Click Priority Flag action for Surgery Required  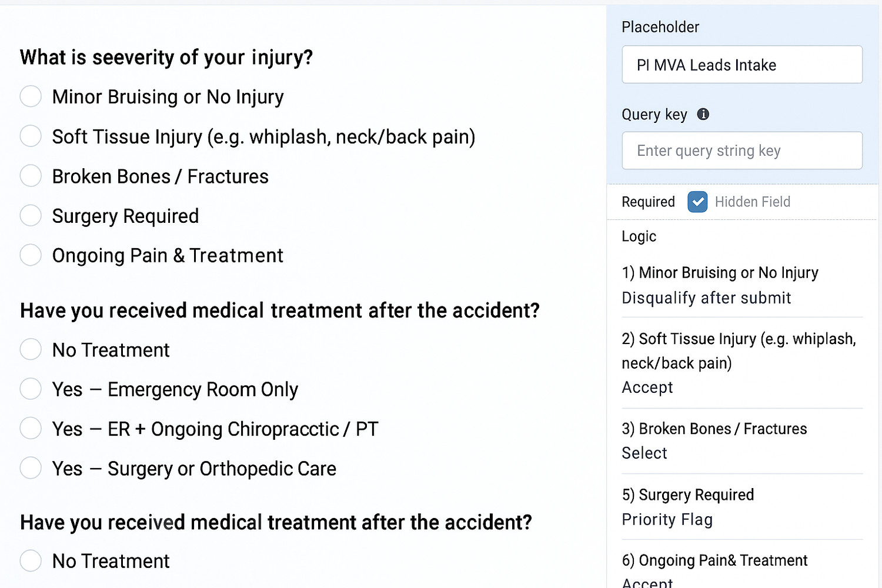point(667,520)
